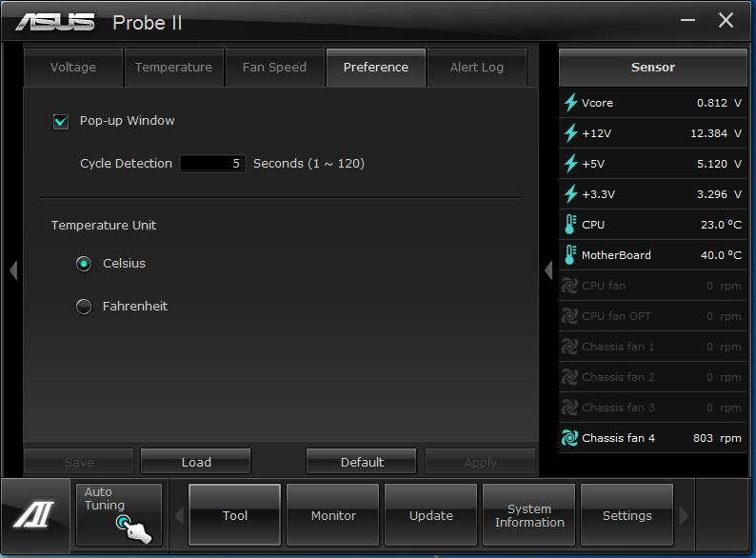Viewport: 756px width, 558px height.
Task: Click the MotherBoard thermometer icon
Action: pyautogui.click(x=570, y=254)
